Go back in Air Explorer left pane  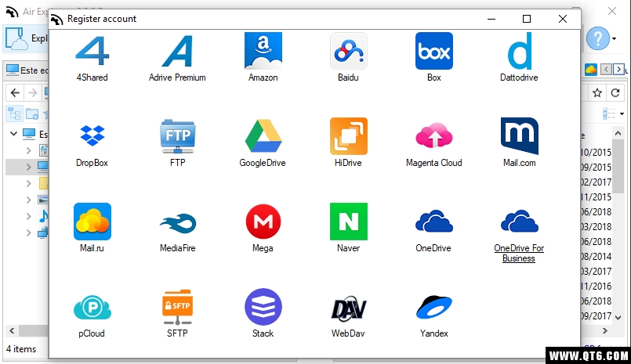click(15, 93)
